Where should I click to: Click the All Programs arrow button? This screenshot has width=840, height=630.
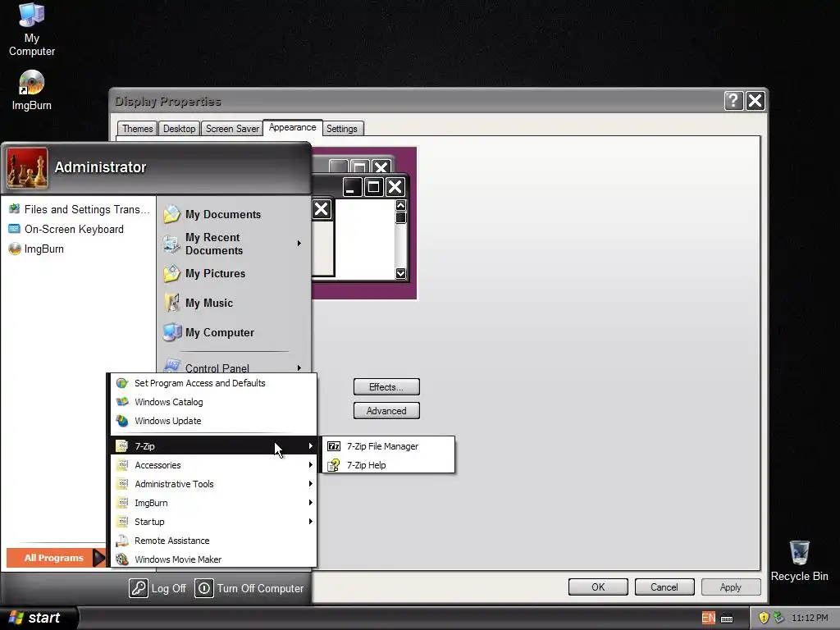[56, 558]
